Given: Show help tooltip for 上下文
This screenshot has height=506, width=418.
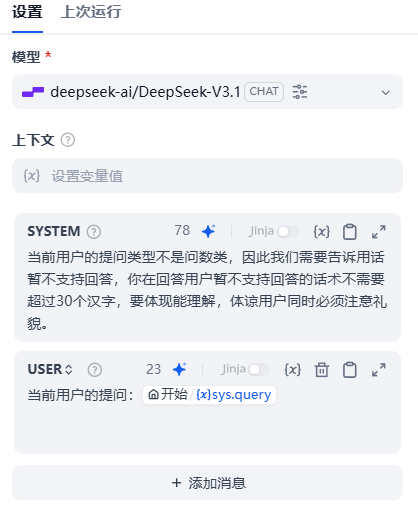Looking at the screenshot, I should coord(68,140).
